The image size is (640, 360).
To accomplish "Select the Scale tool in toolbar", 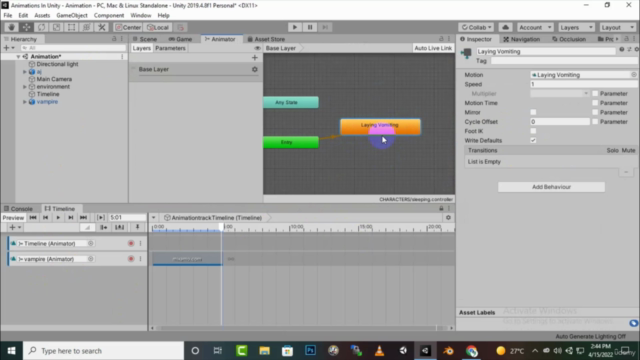I will click(x=56, y=27).
